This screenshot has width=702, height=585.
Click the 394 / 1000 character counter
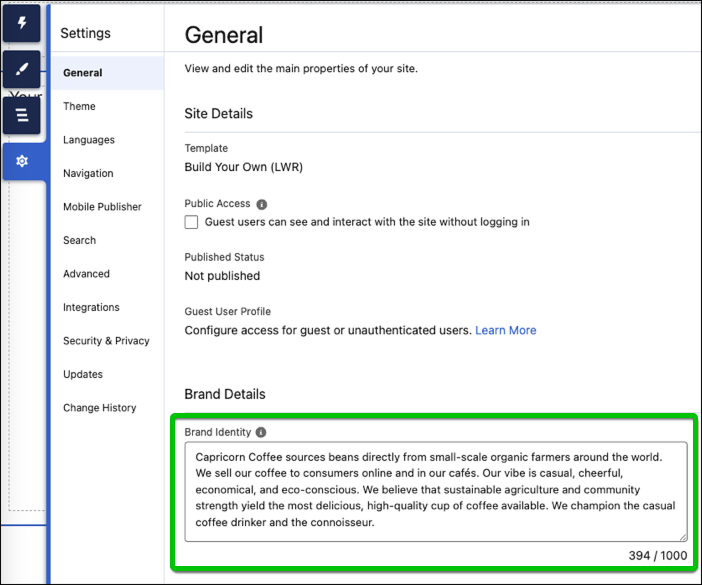[x=657, y=555]
